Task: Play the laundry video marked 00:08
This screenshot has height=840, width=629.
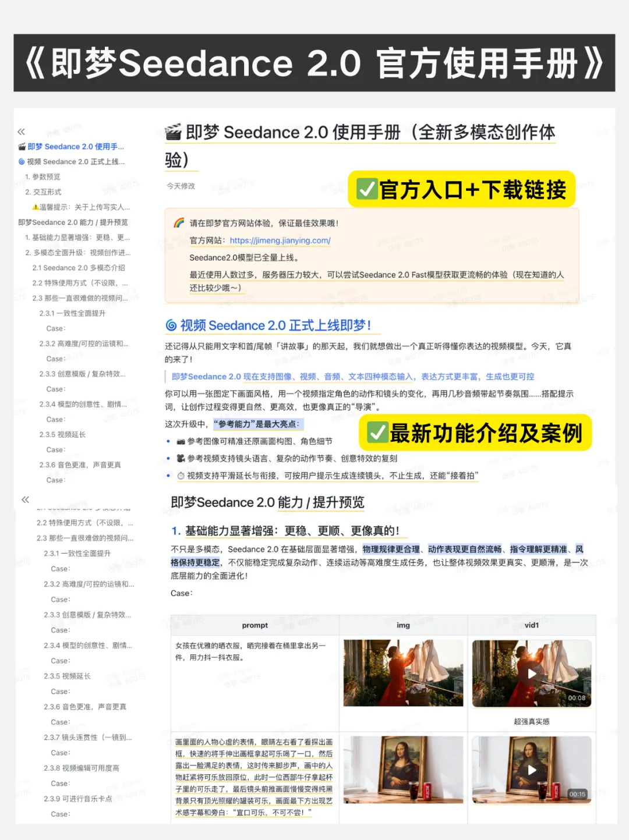Action: (532, 674)
